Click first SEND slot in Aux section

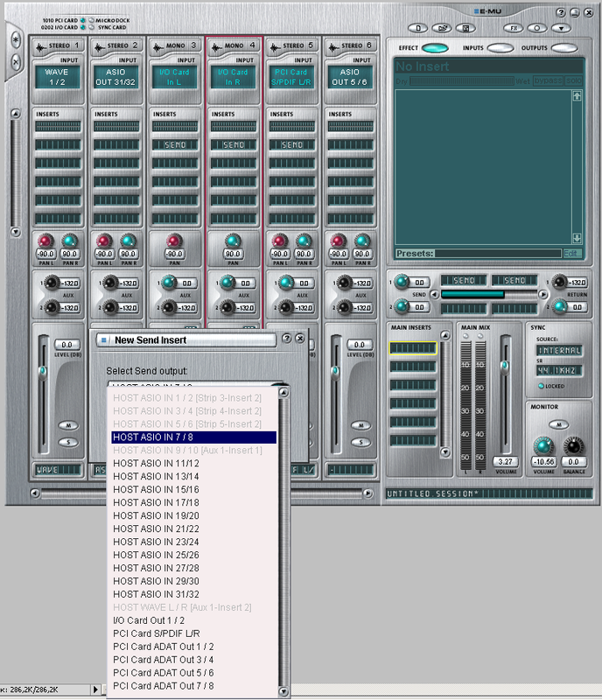(x=464, y=280)
